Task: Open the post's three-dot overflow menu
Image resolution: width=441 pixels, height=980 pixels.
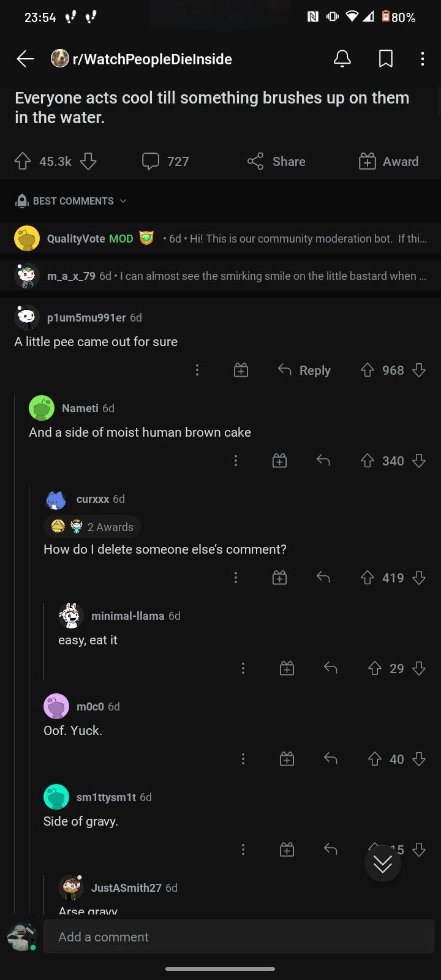Action: [x=422, y=59]
